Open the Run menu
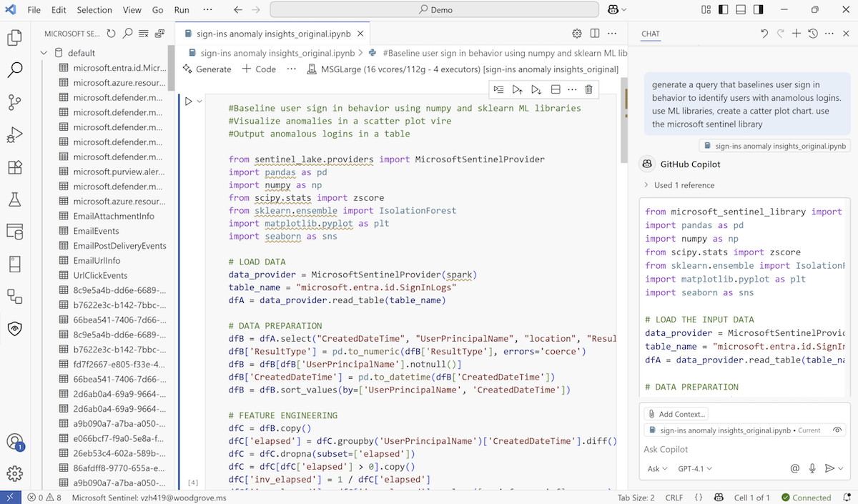The height and width of the screenshot is (504, 858). tap(182, 10)
